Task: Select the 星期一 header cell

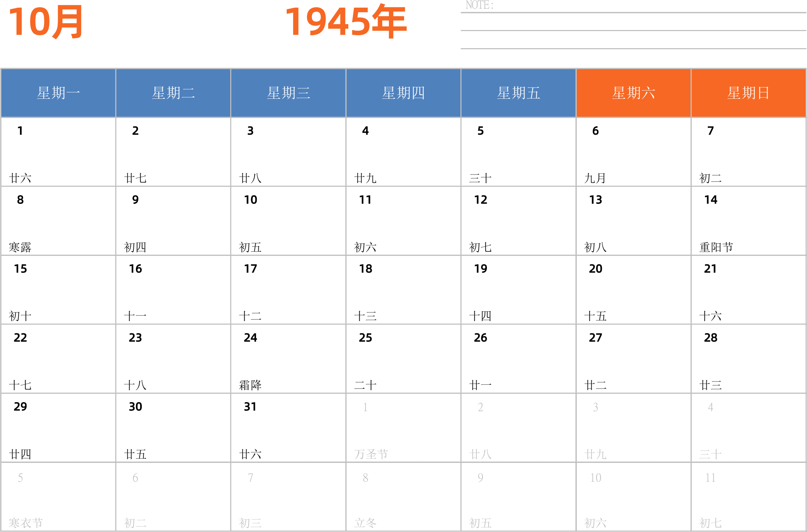Action: 58,93
